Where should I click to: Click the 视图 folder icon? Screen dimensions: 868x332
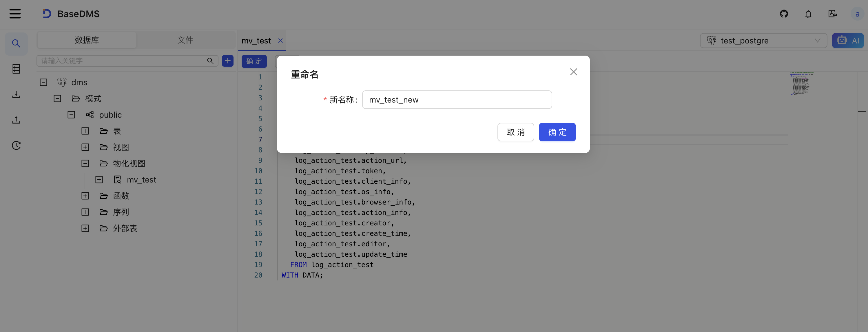[103, 147]
